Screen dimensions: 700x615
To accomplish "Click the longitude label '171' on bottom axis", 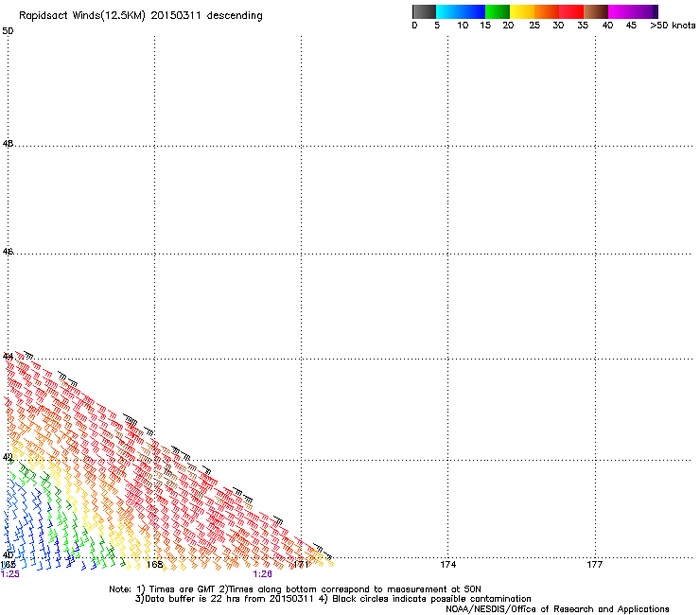I will point(301,565).
